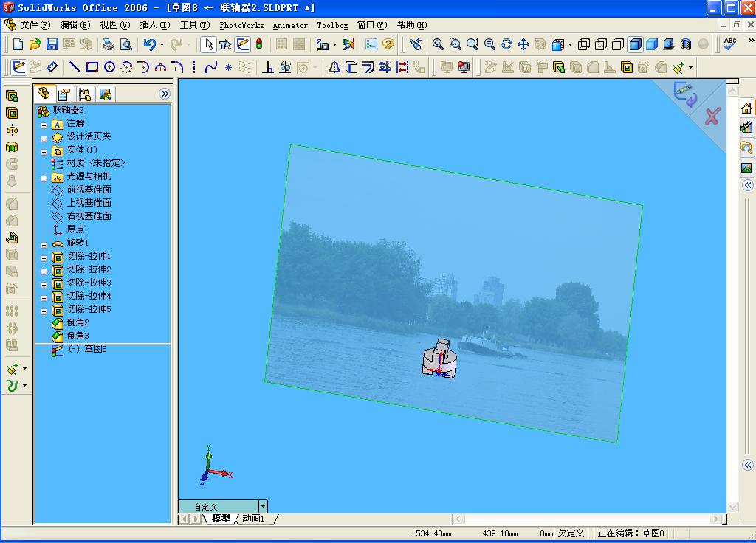Select the Mirror Entities tool
Image resolution: width=756 pixels, height=543 pixels.
[334, 67]
